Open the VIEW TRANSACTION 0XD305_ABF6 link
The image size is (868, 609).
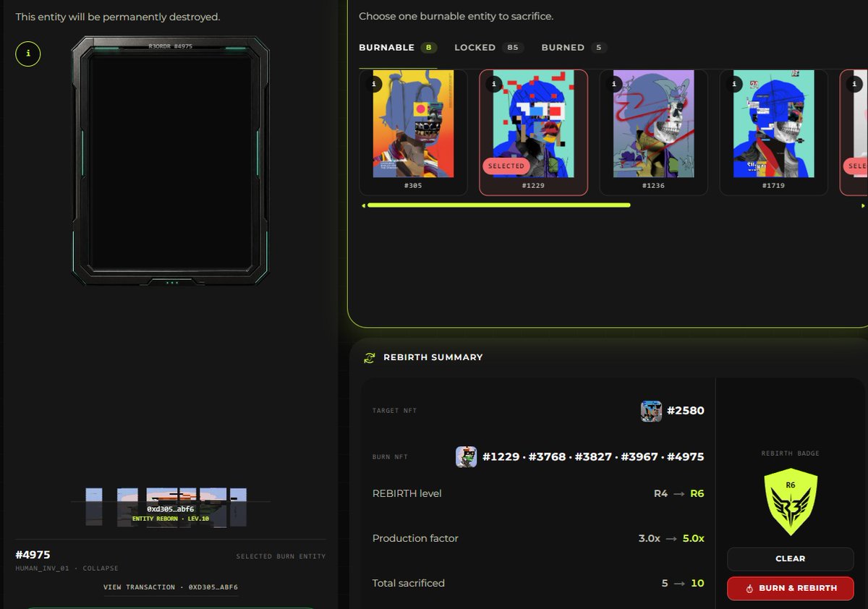pyautogui.click(x=171, y=587)
